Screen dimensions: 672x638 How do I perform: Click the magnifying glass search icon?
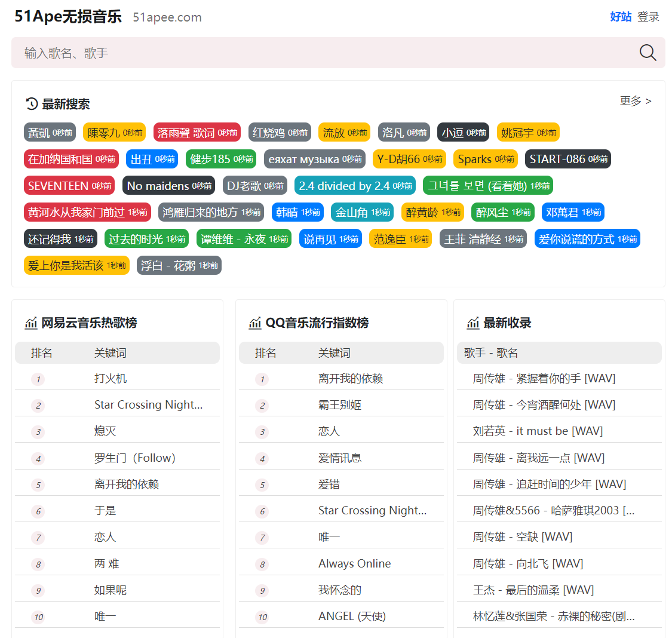(648, 53)
